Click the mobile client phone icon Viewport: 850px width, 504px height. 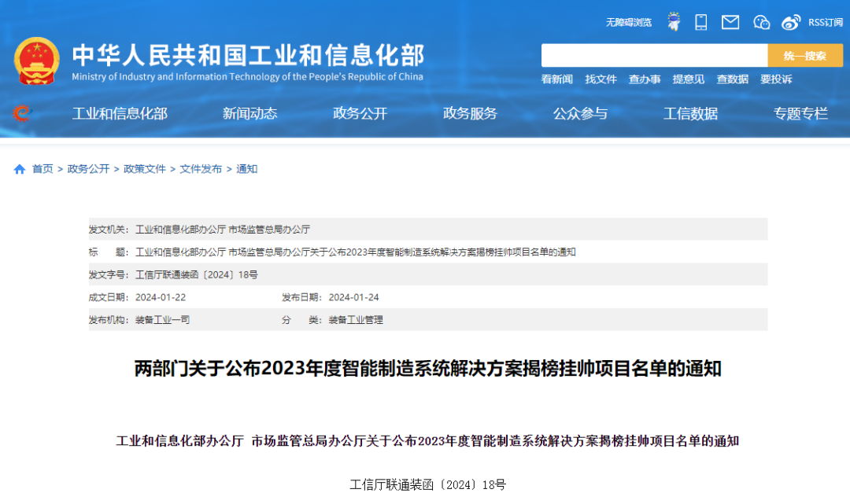700,21
